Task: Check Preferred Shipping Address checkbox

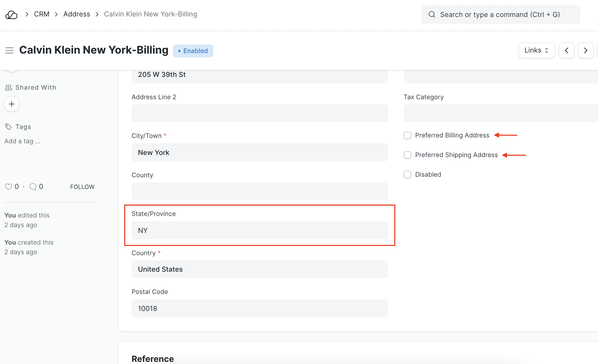Action: (x=408, y=155)
